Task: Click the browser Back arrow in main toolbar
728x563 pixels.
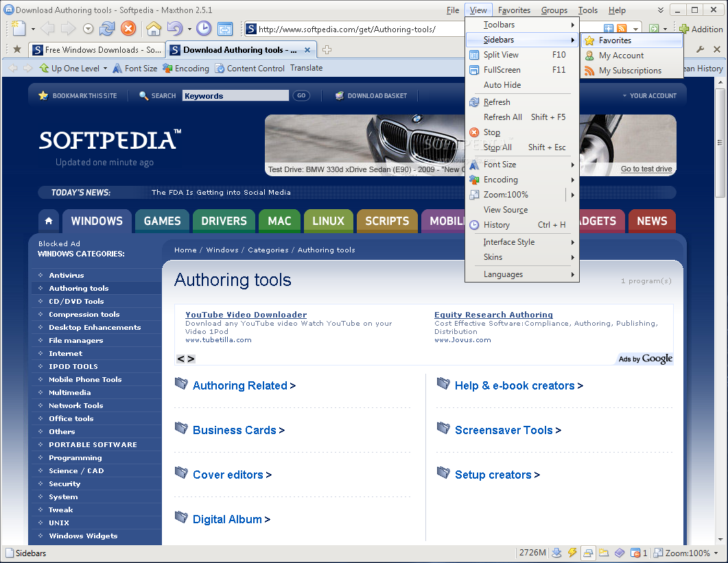Action: [47, 29]
